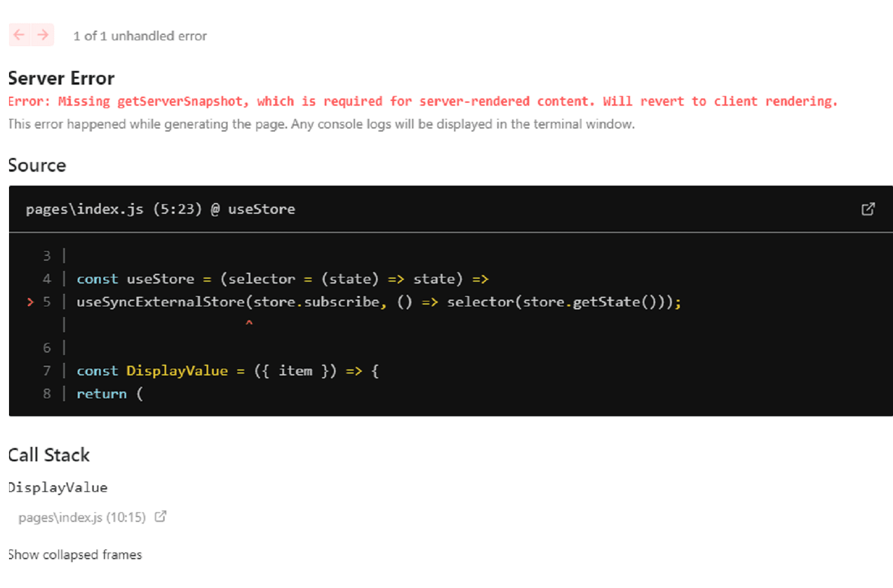The image size is (893, 588).
Task: Click the red Missing getServerSnapshot error message
Action: [422, 102]
